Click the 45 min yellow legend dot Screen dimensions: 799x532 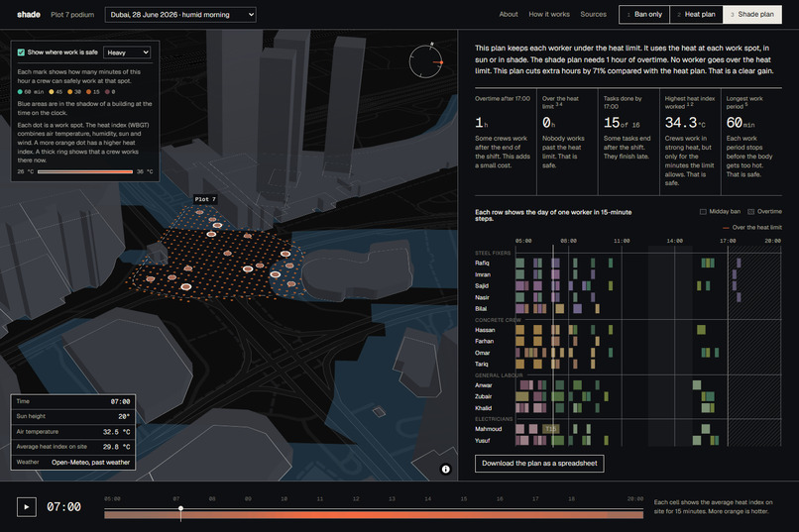click(51, 92)
